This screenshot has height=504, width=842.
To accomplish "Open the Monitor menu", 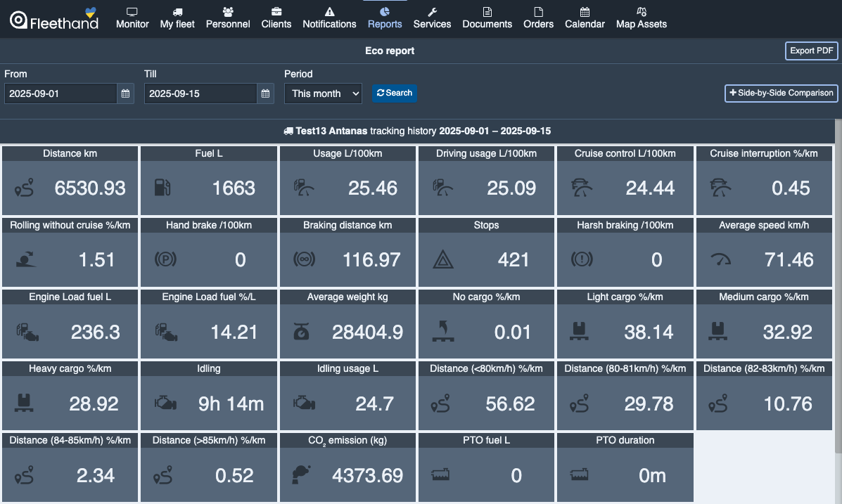I will (132, 18).
